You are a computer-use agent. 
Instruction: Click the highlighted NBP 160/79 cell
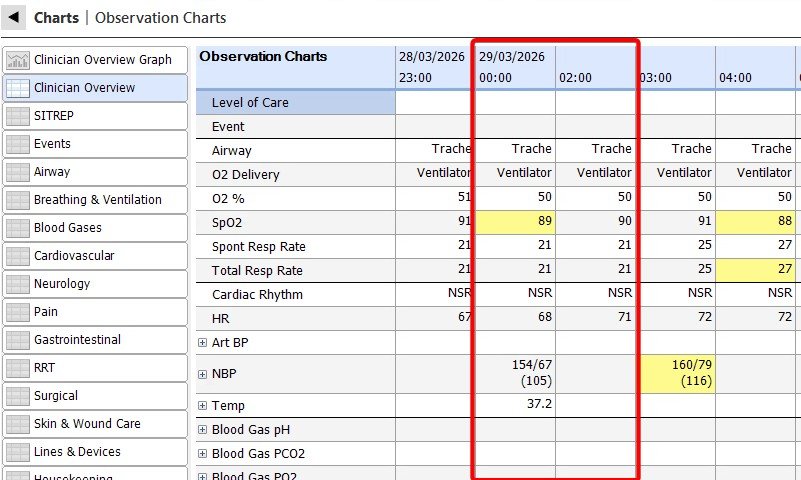(x=676, y=374)
